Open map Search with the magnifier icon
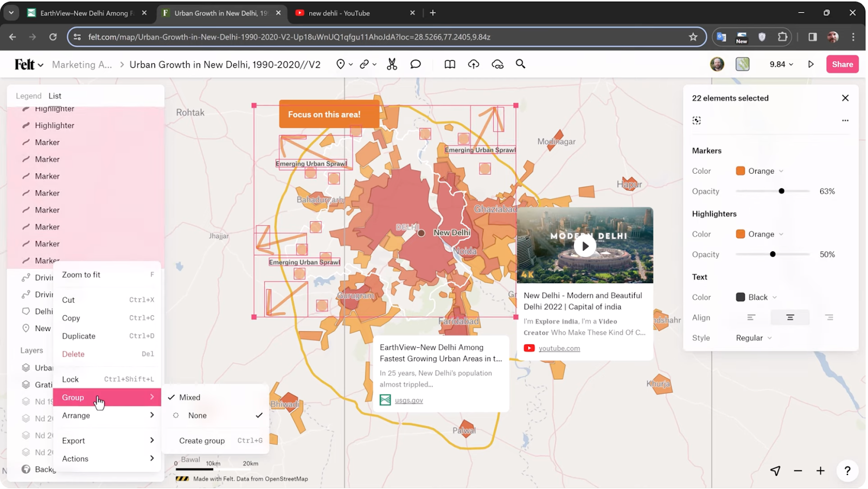 coord(520,64)
